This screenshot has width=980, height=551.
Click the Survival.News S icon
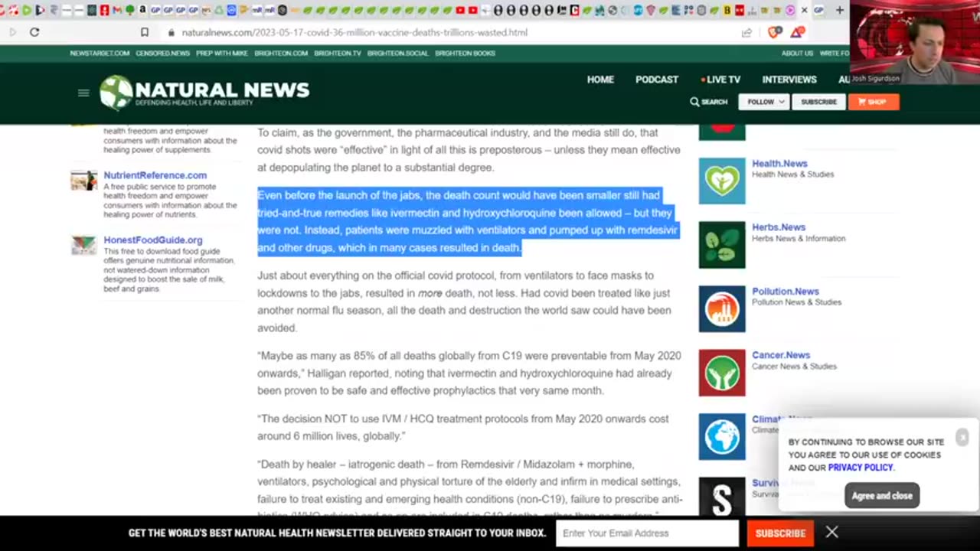722,496
